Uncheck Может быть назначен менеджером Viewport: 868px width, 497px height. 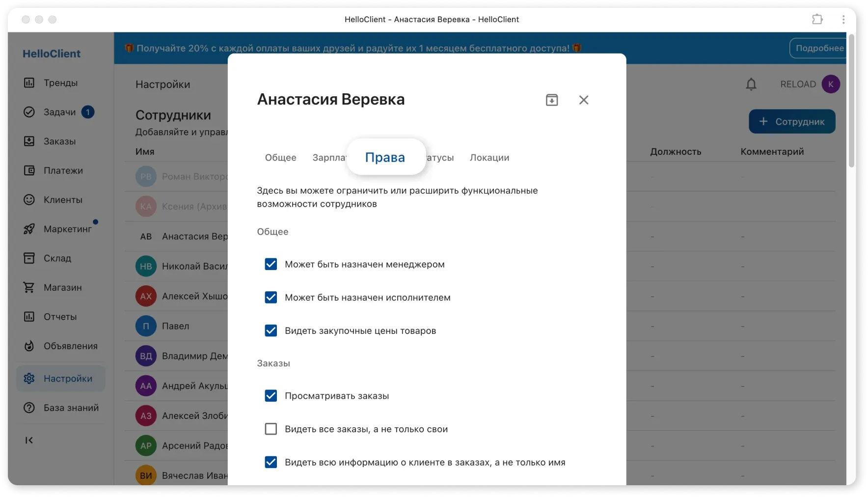point(271,264)
